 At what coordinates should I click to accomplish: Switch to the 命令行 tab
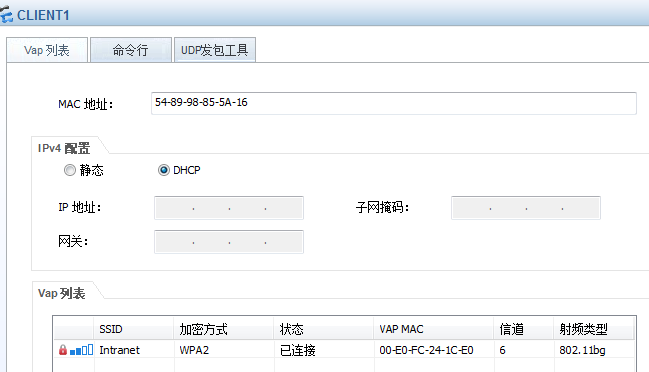[x=131, y=50]
